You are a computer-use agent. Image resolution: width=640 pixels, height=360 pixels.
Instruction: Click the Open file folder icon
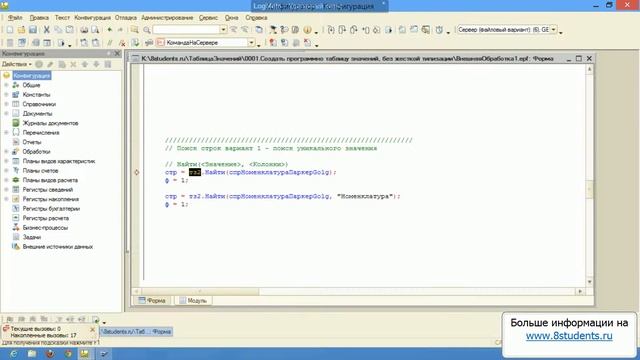pyautogui.click(x=21, y=30)
